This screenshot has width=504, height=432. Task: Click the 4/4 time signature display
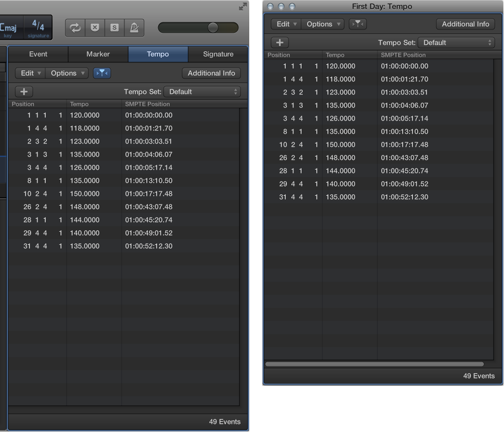click(38, 26)
